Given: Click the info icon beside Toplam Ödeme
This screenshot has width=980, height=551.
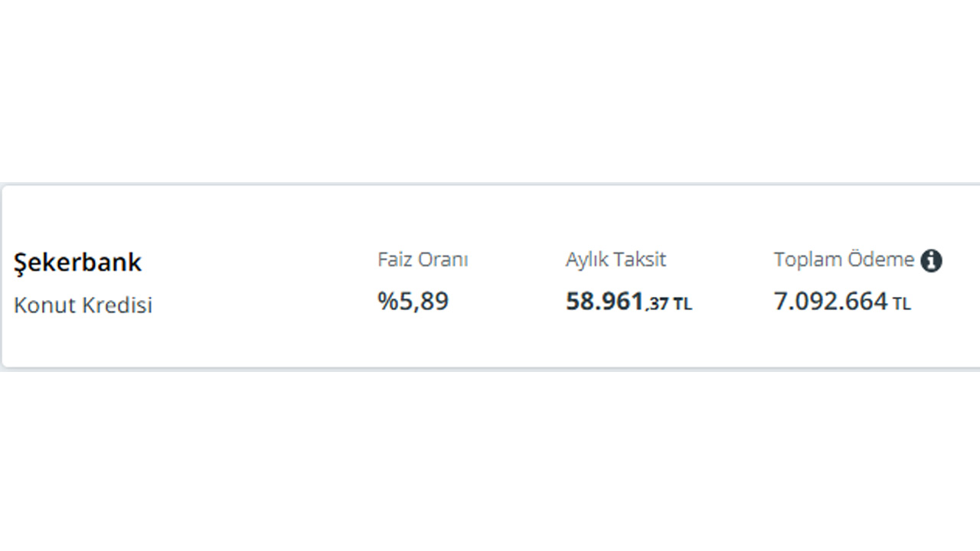Looking at the screenshot, I should [x=931, y=261].
